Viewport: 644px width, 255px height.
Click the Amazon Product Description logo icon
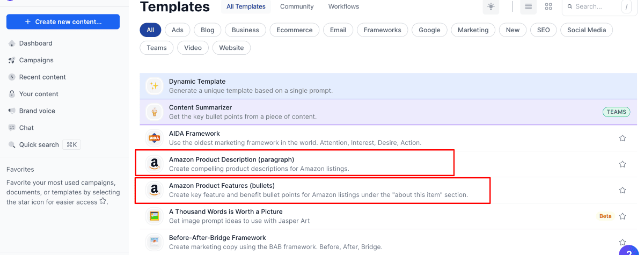click(155, 164)
